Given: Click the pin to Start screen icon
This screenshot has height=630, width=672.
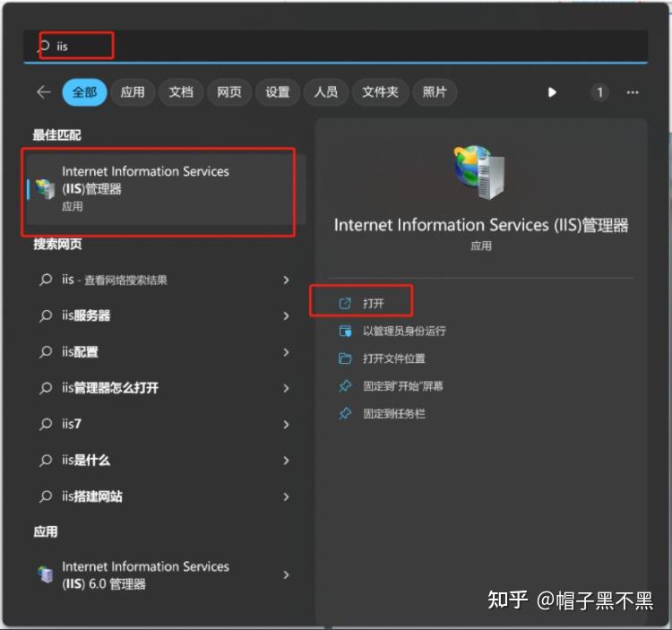Looking at the screenshot, I should click(x=345, y=386).
